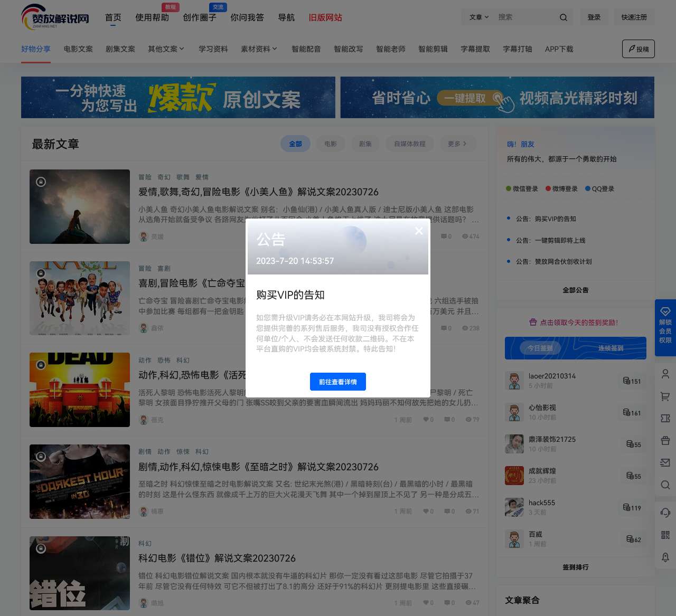Click the search magnifier icon in header
Image resolution: width=676 pixels, height=616 pixels.
[564, 17]
